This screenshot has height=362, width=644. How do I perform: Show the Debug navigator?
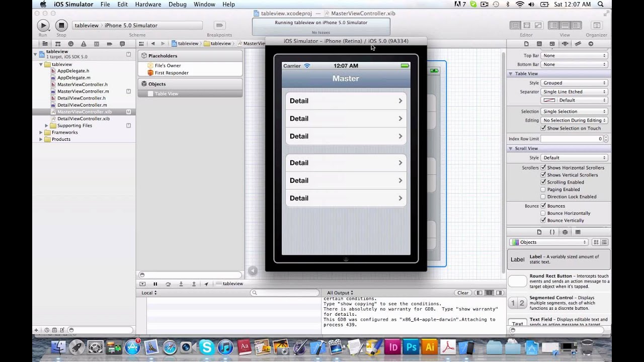tap(97, 44)
